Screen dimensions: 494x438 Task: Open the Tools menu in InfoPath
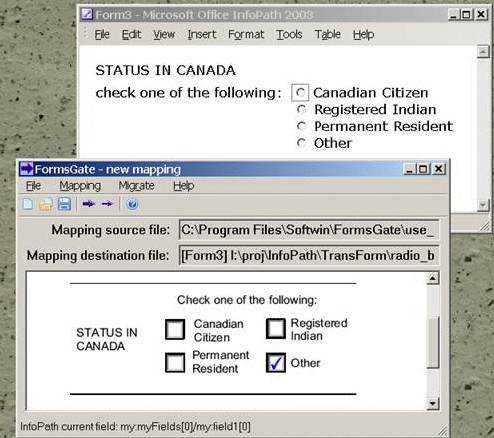[x=289, y=34]
